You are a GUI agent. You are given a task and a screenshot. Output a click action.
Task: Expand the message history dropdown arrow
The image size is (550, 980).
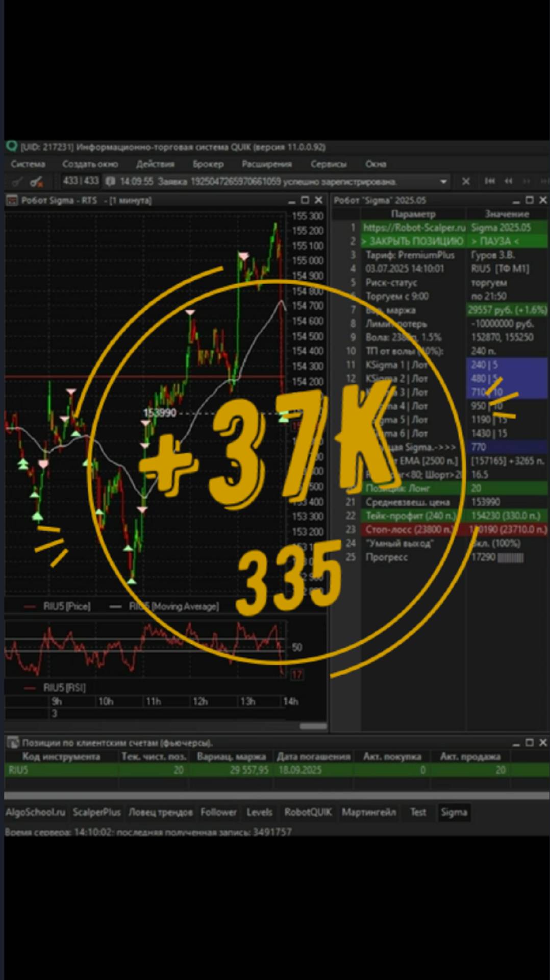pyautogui.click(x=443, y=181)
